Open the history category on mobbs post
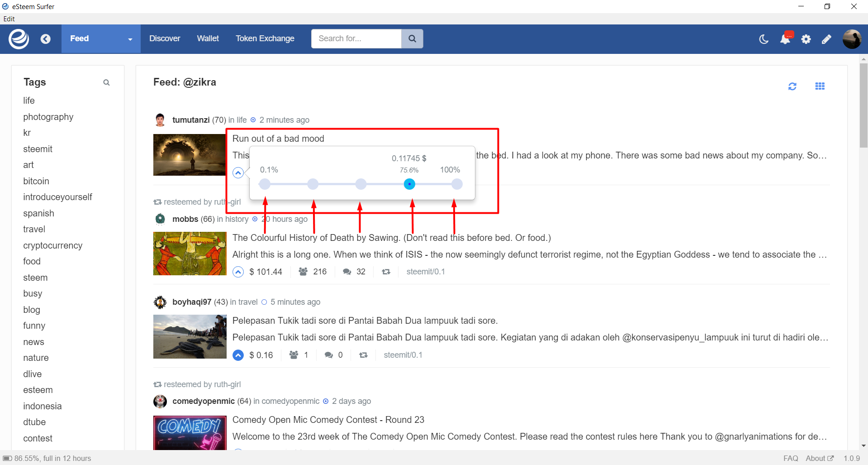868x465 pixels. 237,219
